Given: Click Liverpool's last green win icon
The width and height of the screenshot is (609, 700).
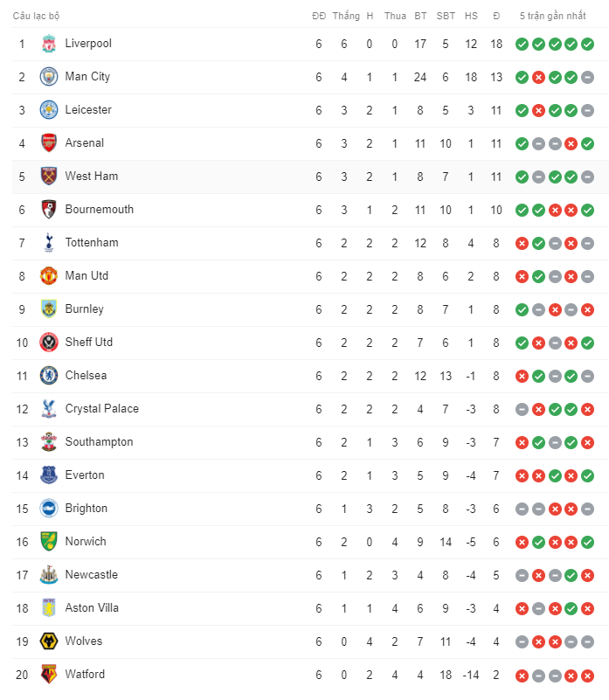Looking at the screenshot, I should (587, 45).
